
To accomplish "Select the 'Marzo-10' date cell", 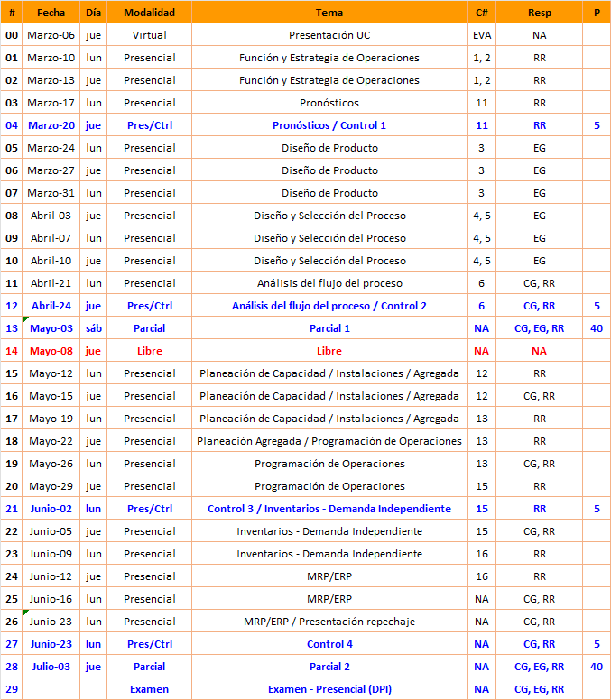I will coord(51,58).
